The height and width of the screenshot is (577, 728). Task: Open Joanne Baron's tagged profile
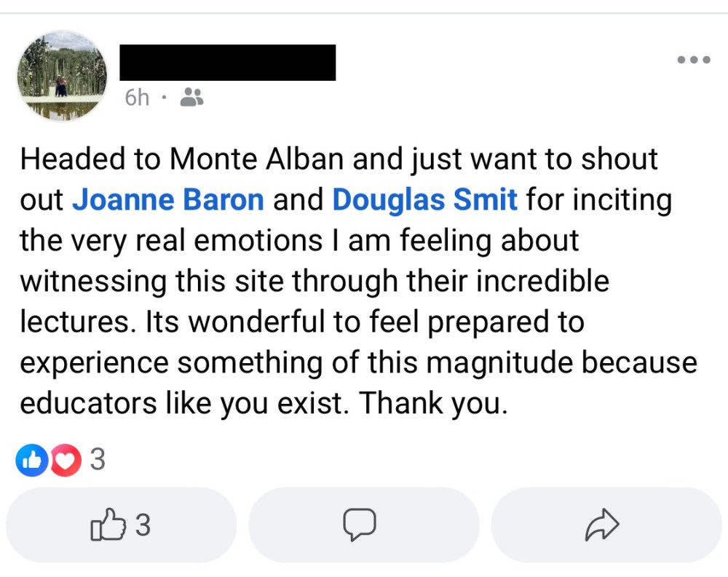[168, 199]
